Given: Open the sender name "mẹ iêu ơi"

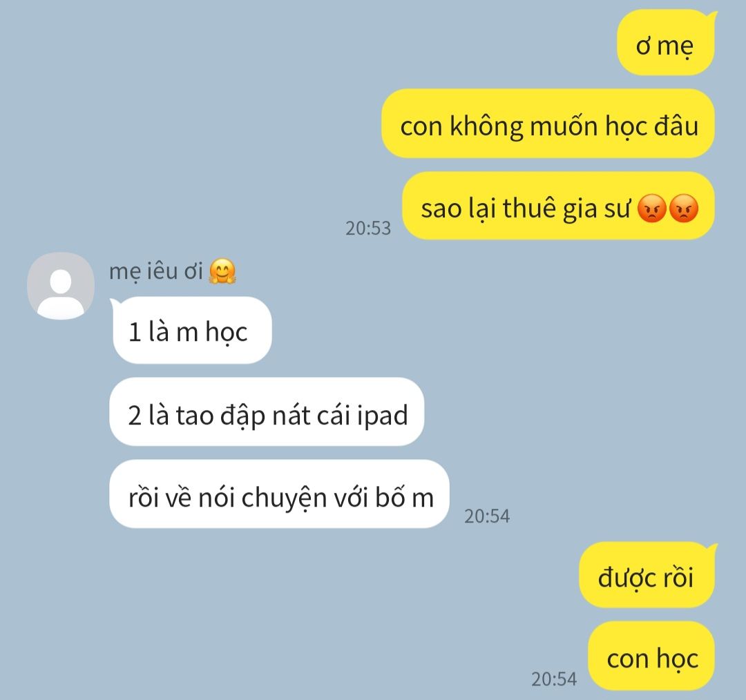Looking at the screenshot, I should point(156,271).
